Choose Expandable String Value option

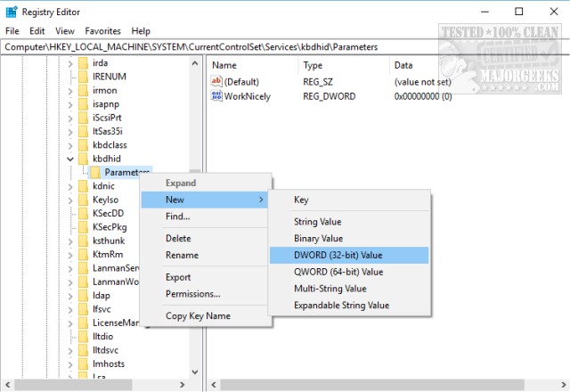(349, 306)
